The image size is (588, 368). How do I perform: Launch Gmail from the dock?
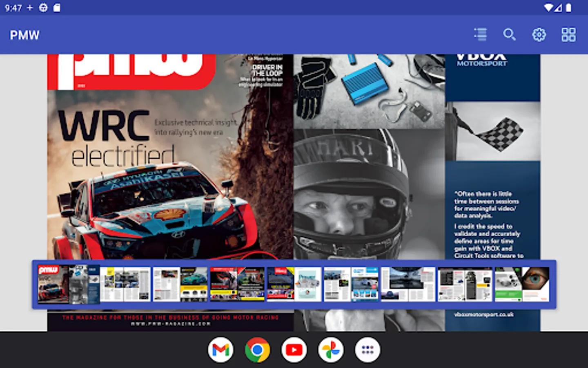[220, 350]
